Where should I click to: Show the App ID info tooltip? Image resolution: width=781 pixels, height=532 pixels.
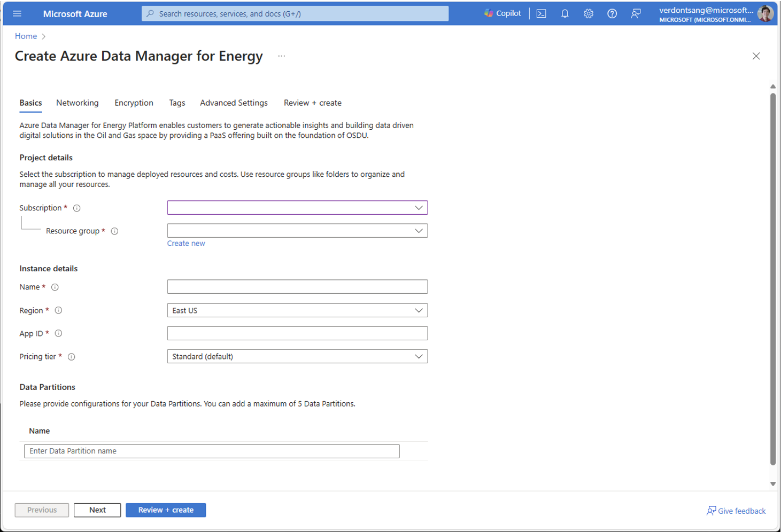[59, 333]
